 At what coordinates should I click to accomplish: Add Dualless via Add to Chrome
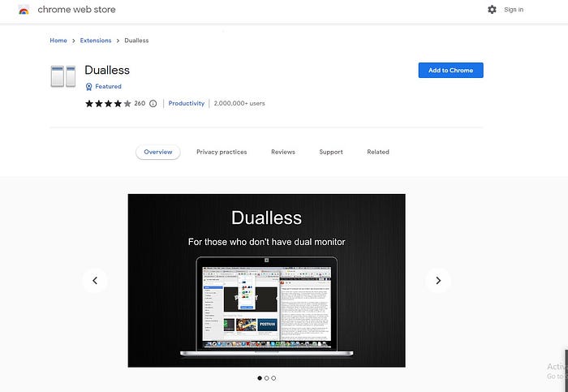(450, 71)
